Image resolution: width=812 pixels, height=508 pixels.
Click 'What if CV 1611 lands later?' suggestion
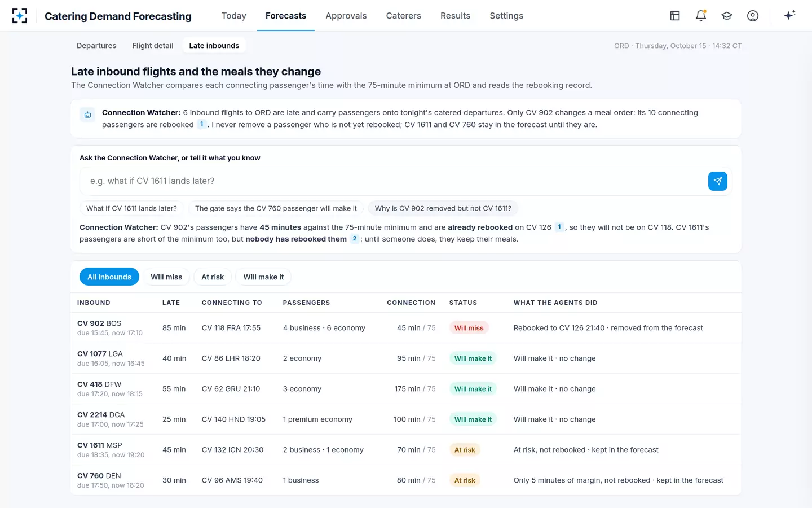click(131, 208)
